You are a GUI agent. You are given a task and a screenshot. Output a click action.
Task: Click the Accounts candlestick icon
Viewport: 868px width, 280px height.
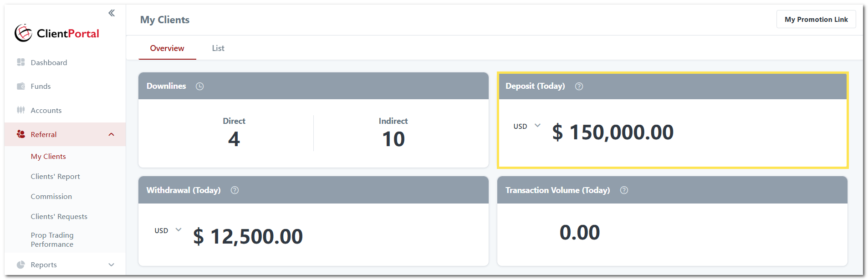tap(21, 110)
